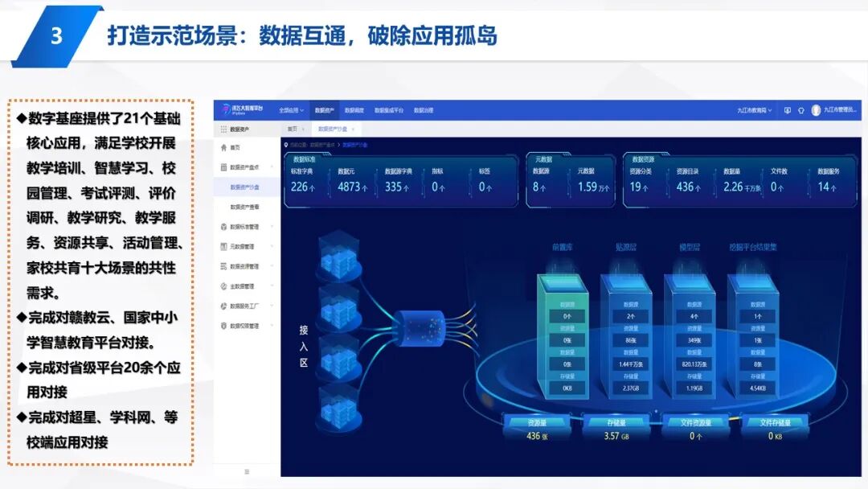Click the 数据资产 grid icon above sidebar

[x=223, y=127]
